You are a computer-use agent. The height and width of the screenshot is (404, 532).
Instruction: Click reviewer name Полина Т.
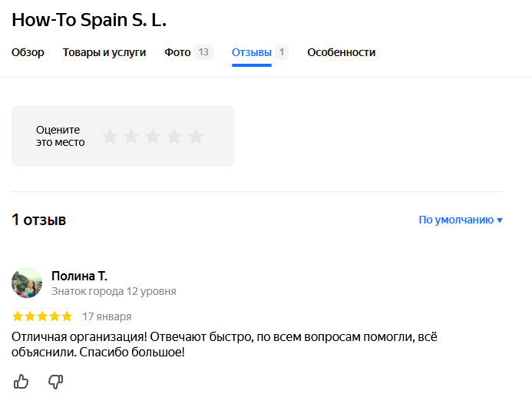[79, 276]
